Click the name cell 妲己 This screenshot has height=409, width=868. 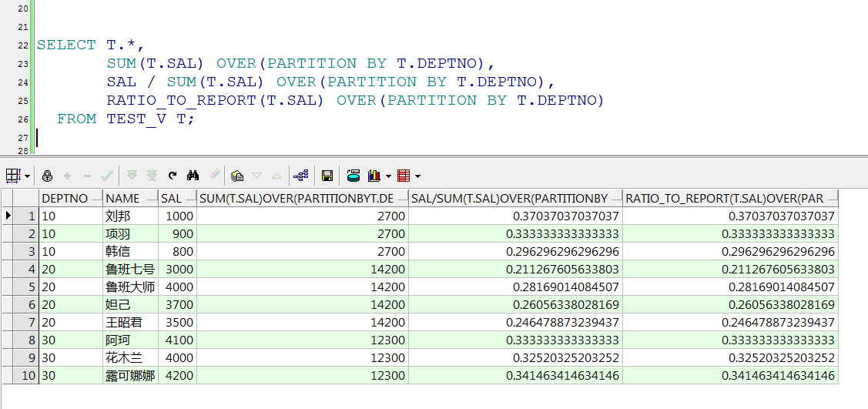click(131, 304)
